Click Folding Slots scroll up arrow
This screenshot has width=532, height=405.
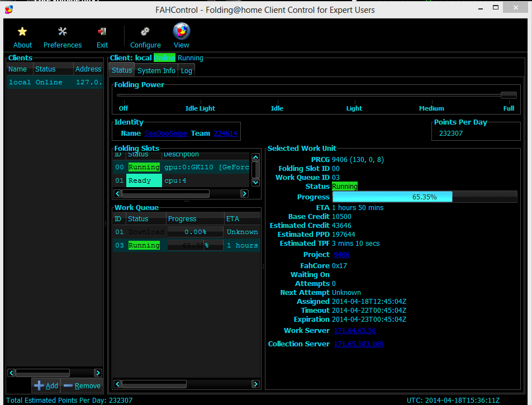coord(256,157)
